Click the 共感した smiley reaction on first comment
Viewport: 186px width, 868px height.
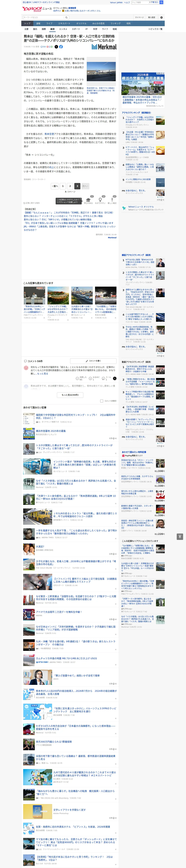click(x=78, y=379)
